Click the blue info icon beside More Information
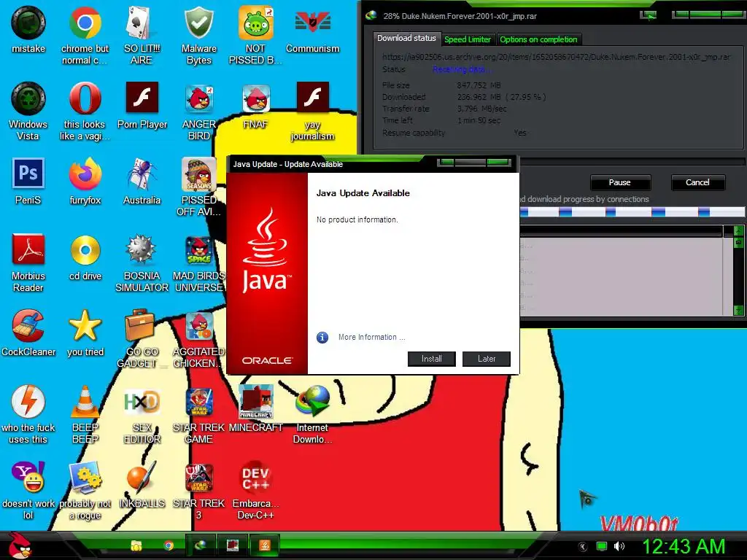Image resolution: width=747 pixels, height=560 pixels. click(322, 338)
